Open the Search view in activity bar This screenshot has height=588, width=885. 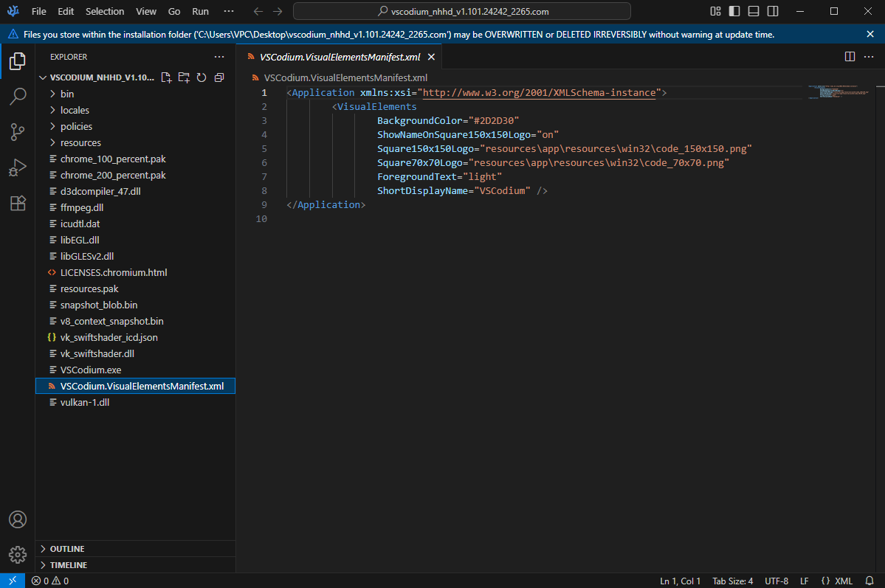(18, 96)
